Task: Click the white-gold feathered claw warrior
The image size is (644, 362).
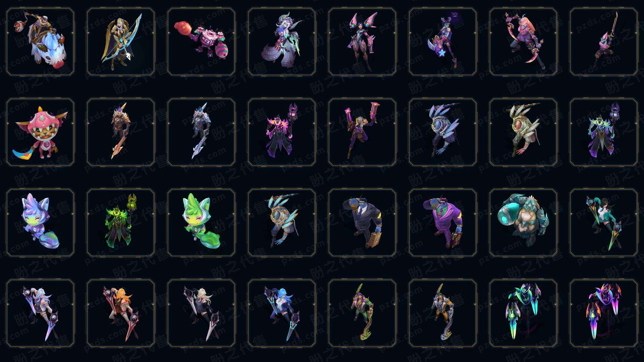Action: pyautogui.click(x=523, y=132)
